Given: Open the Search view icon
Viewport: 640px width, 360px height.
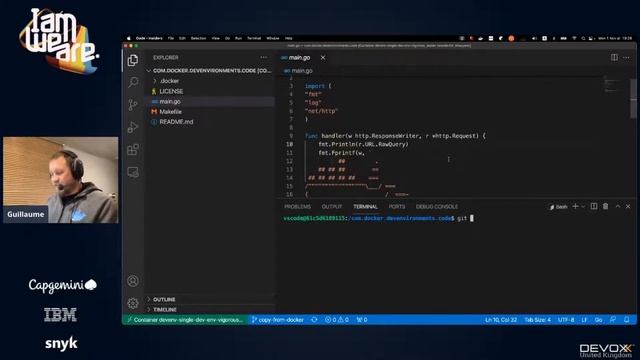Looking at the screenshot, I should (133, 82).
